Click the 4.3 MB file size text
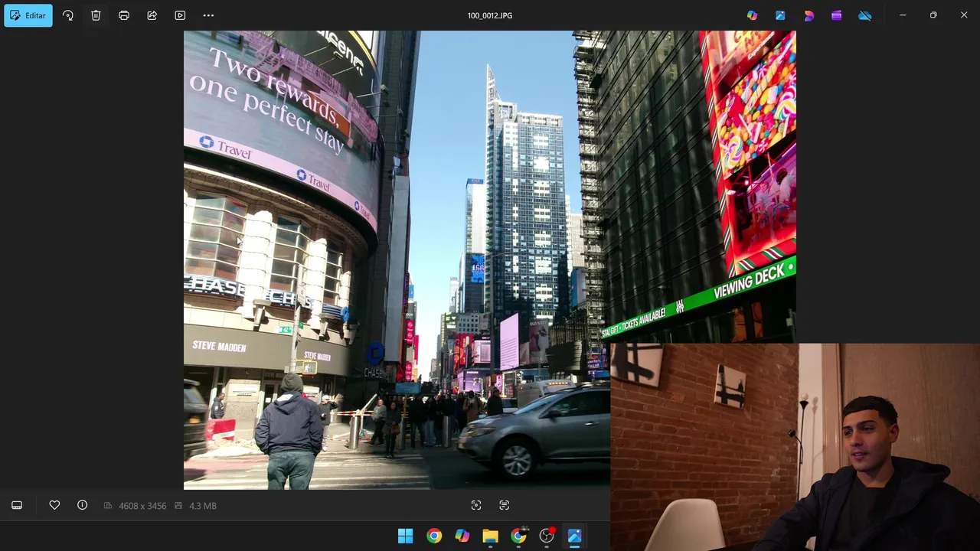Screen dimensions: 980x551 click(203, 506)
